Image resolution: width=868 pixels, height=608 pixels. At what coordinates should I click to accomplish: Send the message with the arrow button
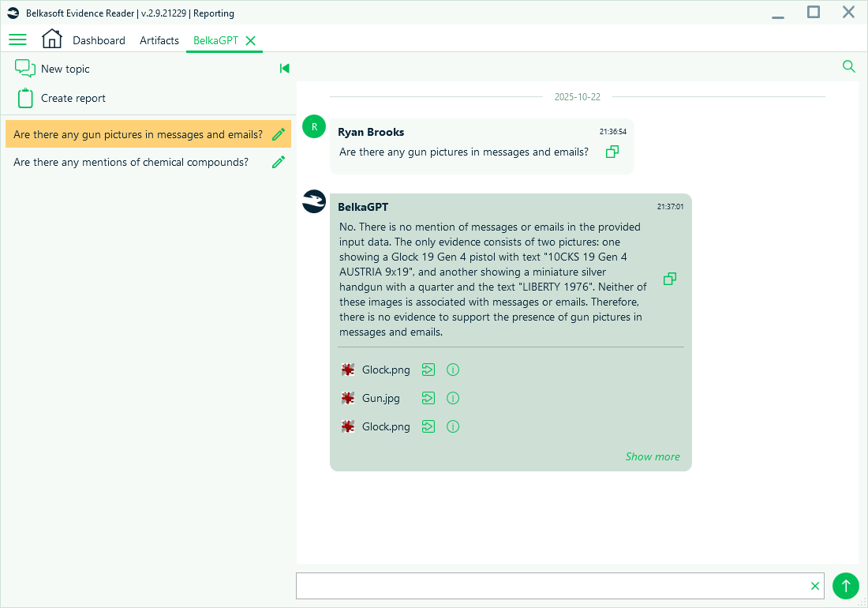click(x=845, y=586)
